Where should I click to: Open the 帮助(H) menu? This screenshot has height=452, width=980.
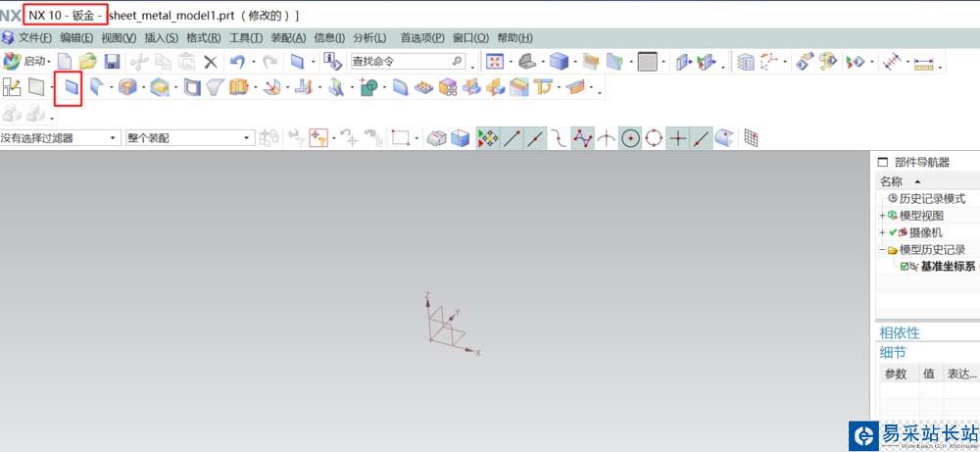[x=515, y=37]
